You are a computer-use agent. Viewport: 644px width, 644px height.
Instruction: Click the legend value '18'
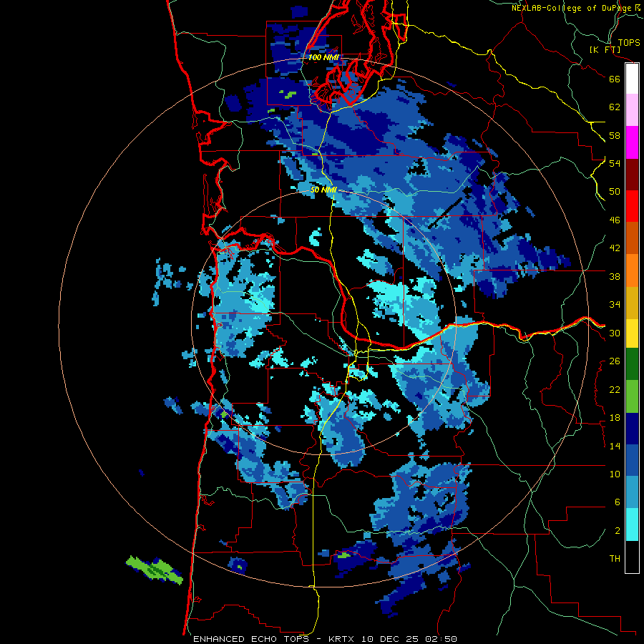click(615, 418)
